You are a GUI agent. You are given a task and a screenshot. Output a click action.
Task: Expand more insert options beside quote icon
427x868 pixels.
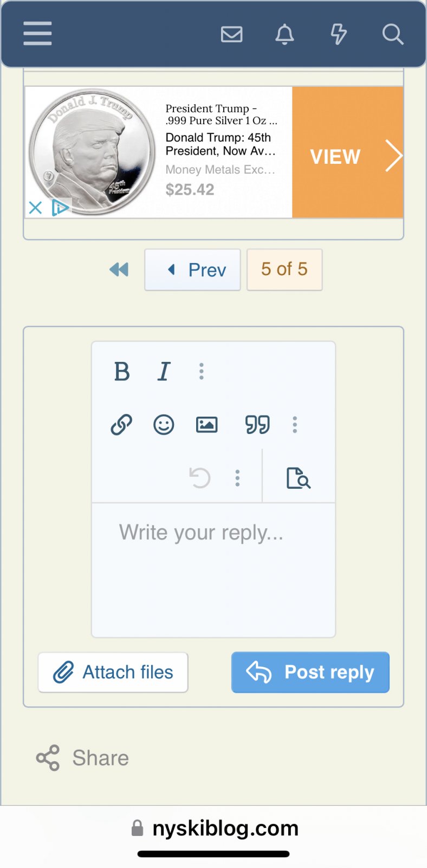coord(295,425)
